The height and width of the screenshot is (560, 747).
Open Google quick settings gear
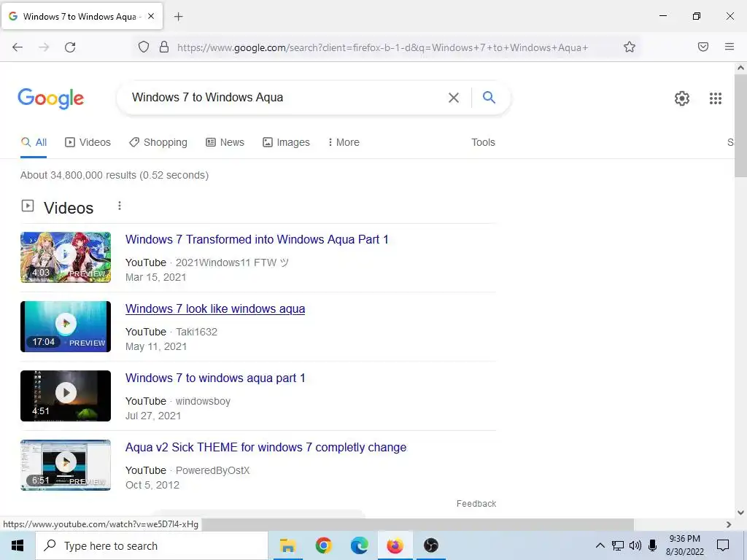point(682,98)
